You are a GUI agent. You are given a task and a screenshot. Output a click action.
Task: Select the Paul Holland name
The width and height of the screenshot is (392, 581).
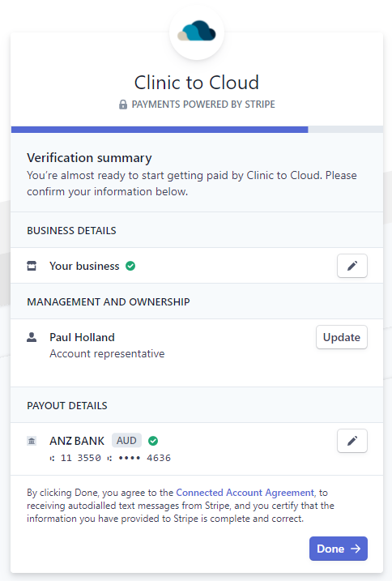(x=83, y=337)
